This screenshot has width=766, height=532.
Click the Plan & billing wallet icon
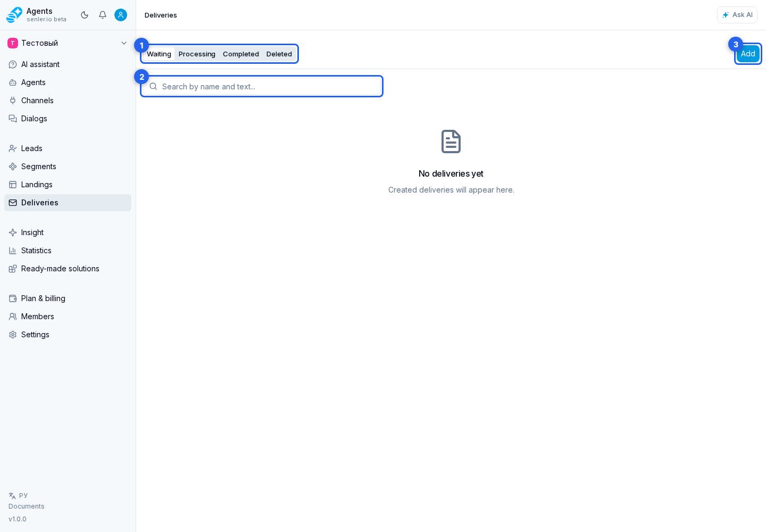click(13, 298)
